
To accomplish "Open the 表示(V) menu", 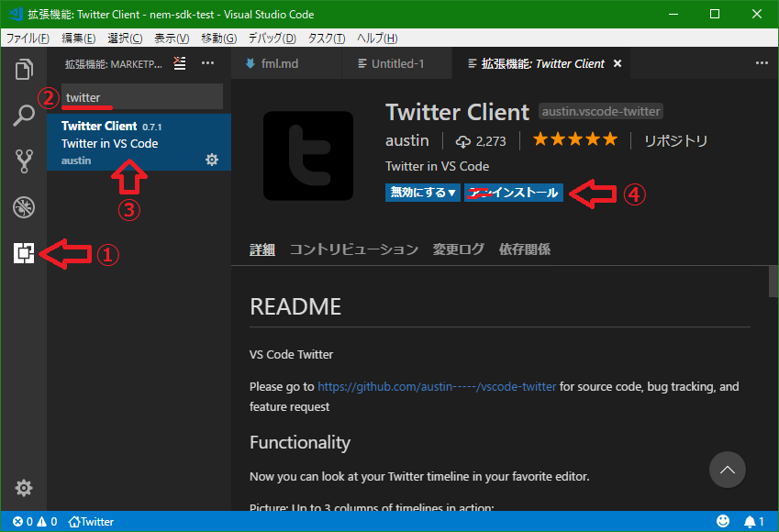I will coord(172,39).
